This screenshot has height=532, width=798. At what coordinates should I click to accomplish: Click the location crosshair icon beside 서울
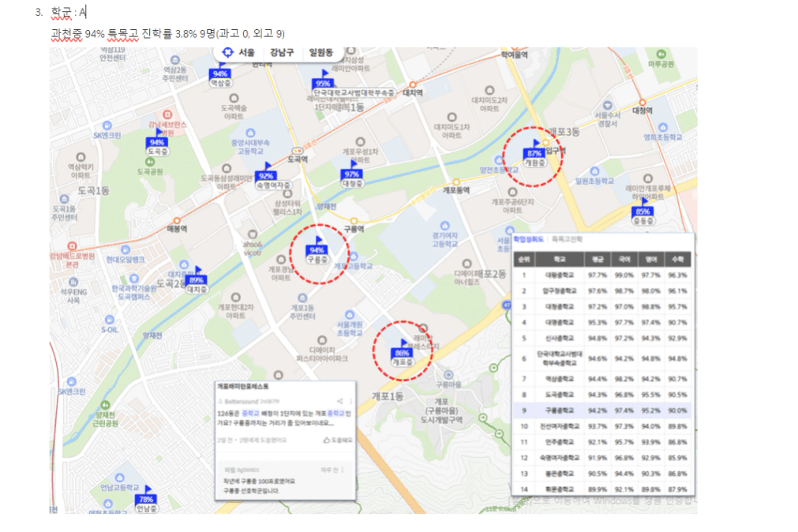[227, 52]
